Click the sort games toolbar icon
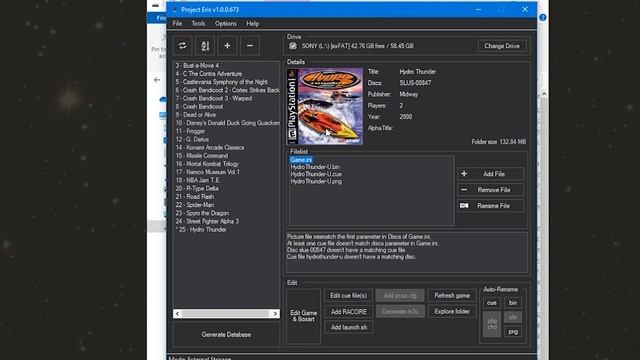The height and width of the screenshot is (360, 640). (205, 46)
